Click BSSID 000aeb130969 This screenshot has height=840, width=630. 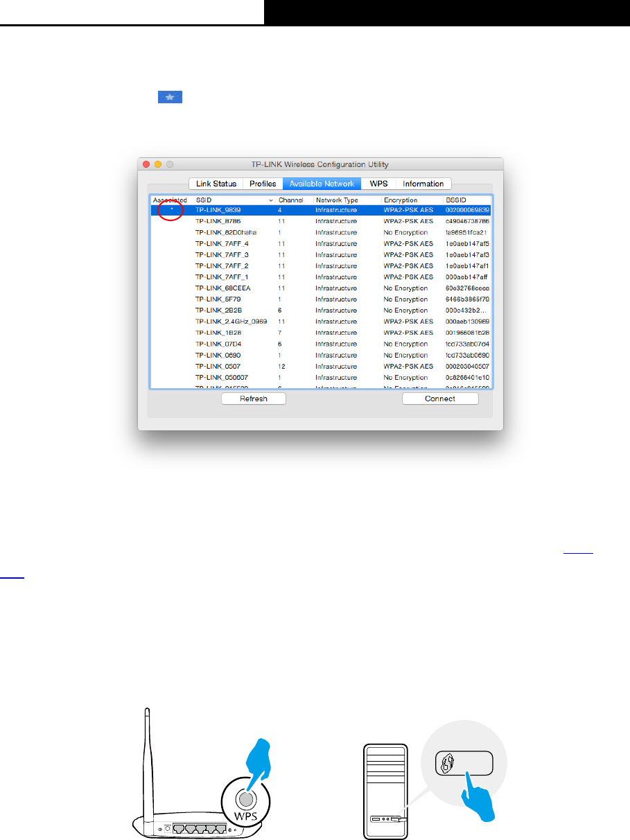[467, 322]
